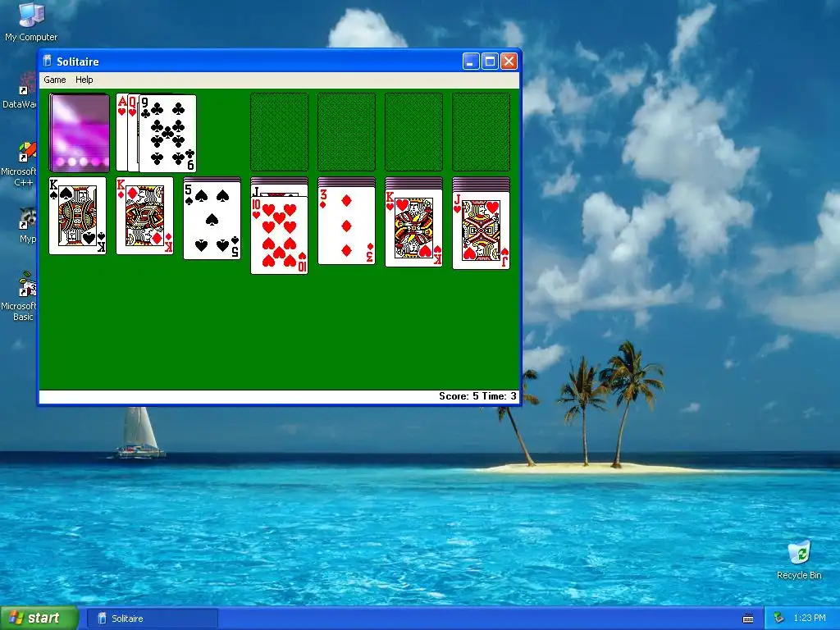Click the face-down jack behind ten of hearts
Viewport: 840px width, 630px height.
click(x=279, y=190)
